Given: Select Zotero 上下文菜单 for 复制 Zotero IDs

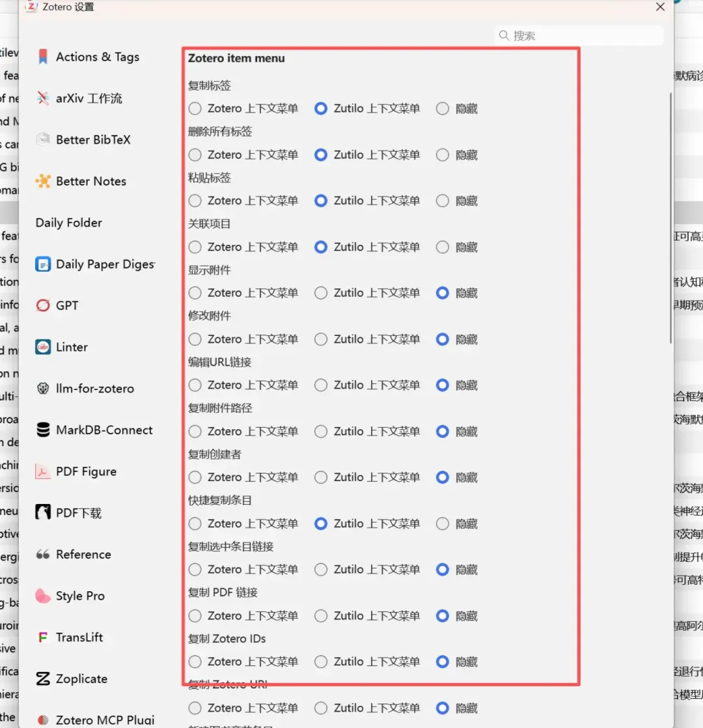Looking at the screenshot, I should coord(195,662).
